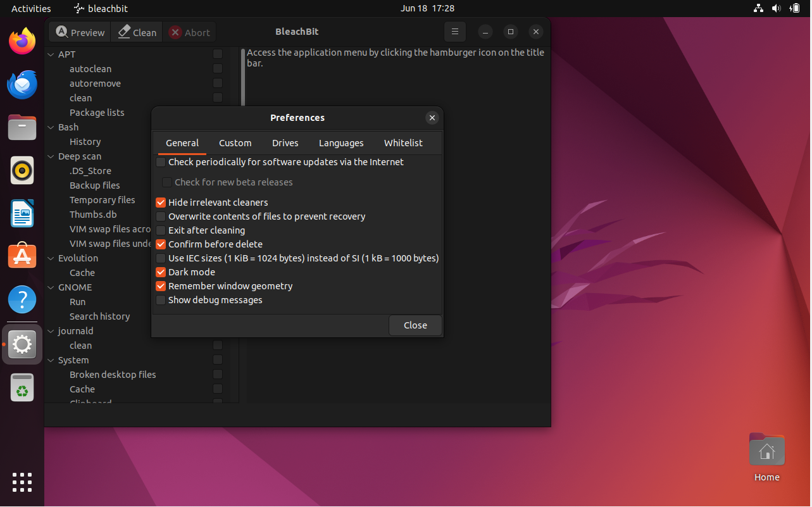Image resolution: width=812 pixels, height=507 pixels.
Task: Collapse the APT tree group
Action: (51, 54)
